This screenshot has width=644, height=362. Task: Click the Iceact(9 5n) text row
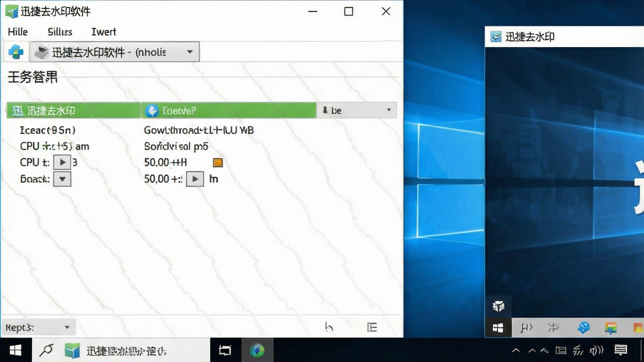point(48,130)
